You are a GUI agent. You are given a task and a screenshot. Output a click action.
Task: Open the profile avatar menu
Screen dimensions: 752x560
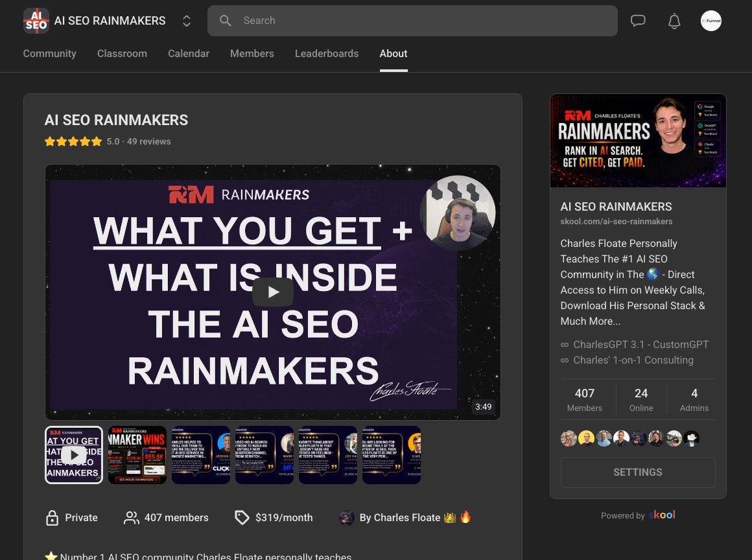coord(711,21)
